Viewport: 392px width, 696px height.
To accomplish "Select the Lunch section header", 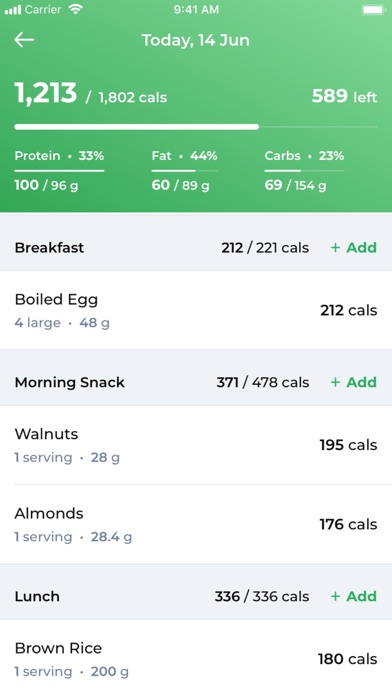I will tap(196, 596).
